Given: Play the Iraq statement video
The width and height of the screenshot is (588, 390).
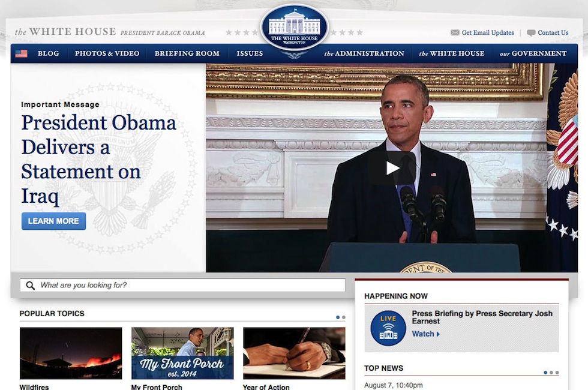Looking at the screenshot, I should click(392, 168).
